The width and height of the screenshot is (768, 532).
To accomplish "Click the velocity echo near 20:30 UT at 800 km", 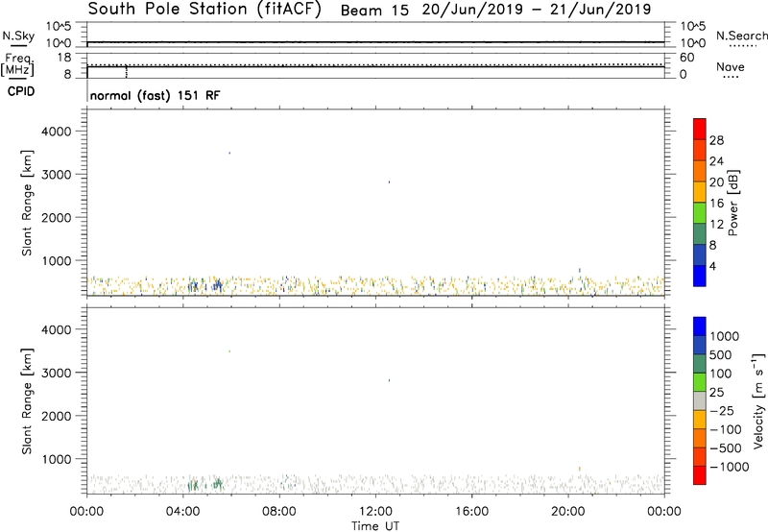I will pos(580,469).
